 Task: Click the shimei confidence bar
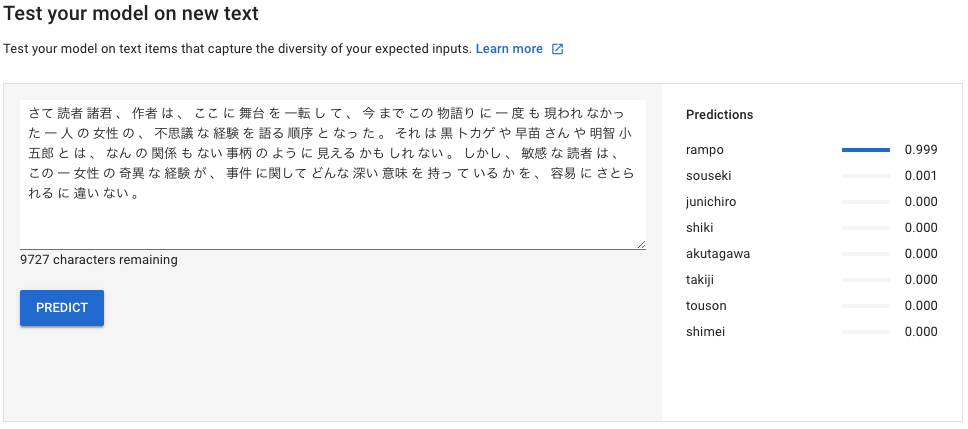click(866, 332)
